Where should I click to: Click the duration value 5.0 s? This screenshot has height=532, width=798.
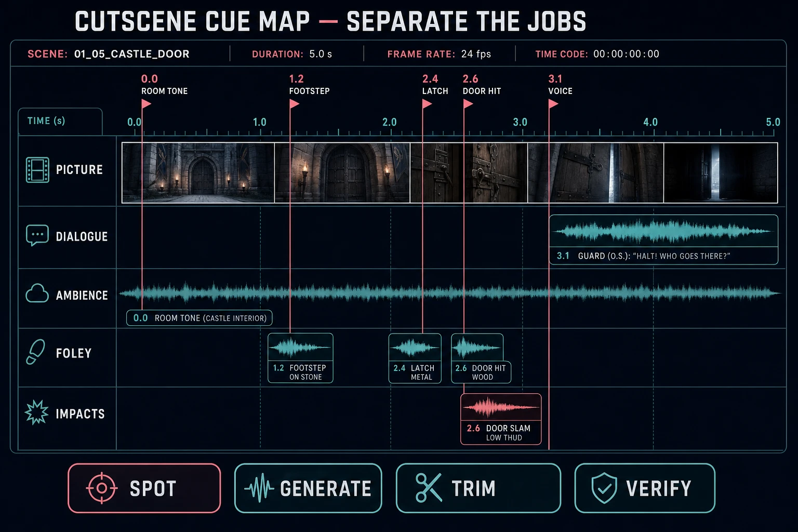321,54
